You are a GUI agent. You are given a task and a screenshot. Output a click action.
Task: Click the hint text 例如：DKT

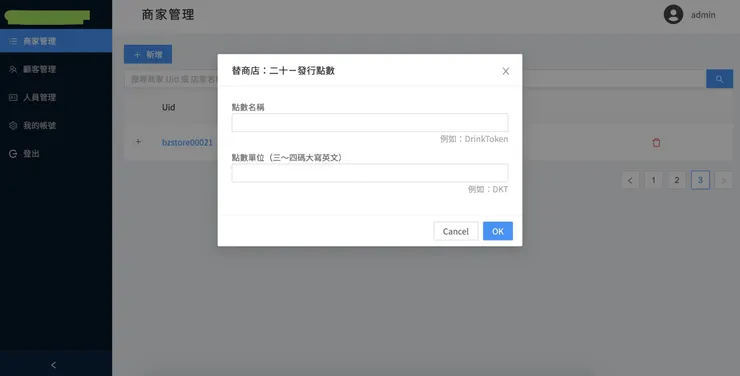tap(488, 189)
